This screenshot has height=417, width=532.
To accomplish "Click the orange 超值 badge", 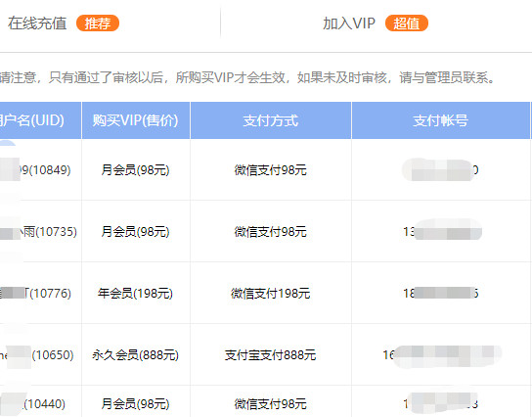I will tap(407, 23).
